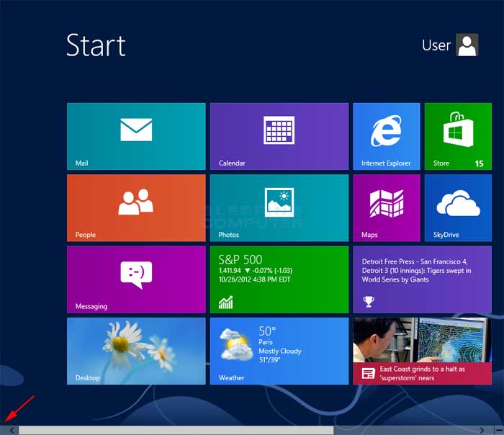Open the S&P 500 Finance tile
Screen dimensions: 504x435
coord(279,279)
